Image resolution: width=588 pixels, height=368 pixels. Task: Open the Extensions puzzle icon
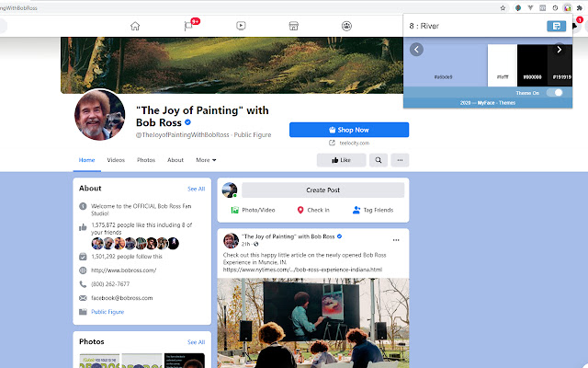pyautogui.click(x=580, y=8)
